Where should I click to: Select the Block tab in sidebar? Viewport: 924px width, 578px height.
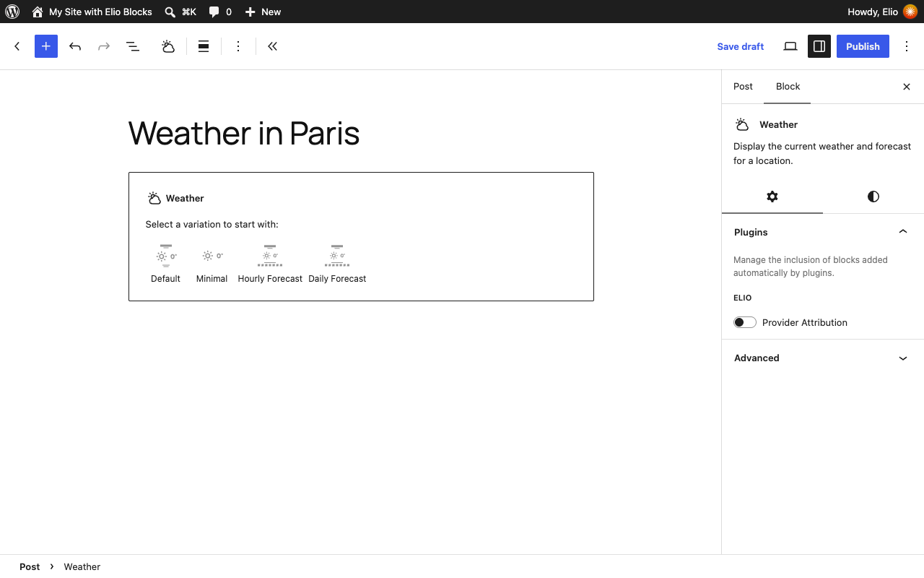pos(788,87)
